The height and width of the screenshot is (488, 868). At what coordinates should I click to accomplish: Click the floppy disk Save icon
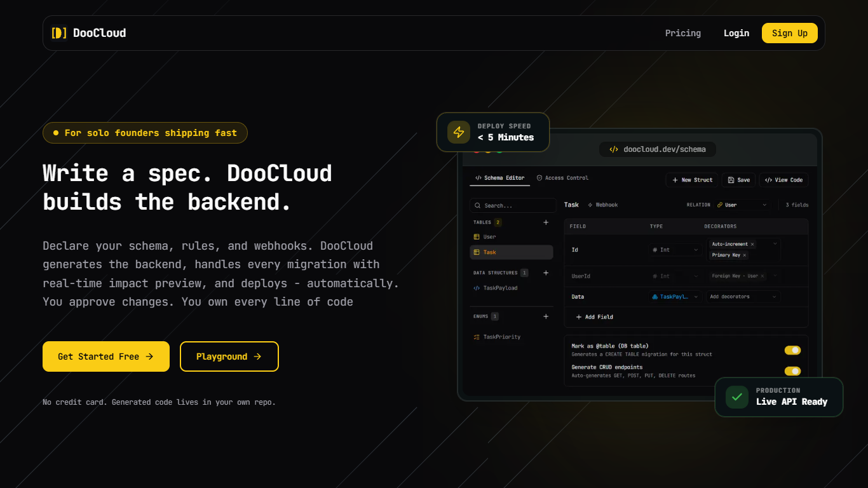click(x=731, y=180)
